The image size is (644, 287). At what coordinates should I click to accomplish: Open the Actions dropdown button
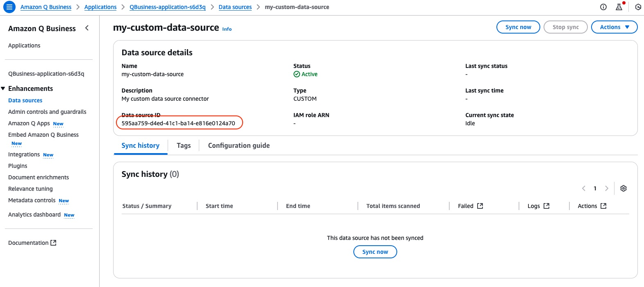point(614,27)
